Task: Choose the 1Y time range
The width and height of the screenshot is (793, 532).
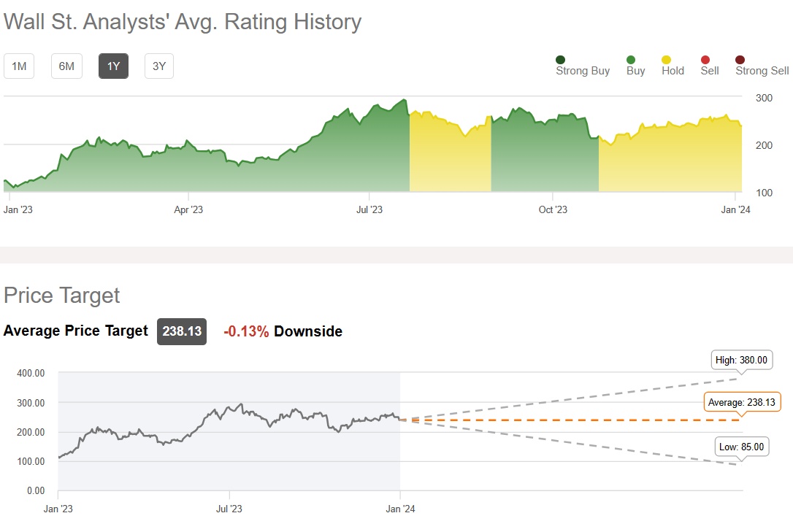Action: [113, 66]
